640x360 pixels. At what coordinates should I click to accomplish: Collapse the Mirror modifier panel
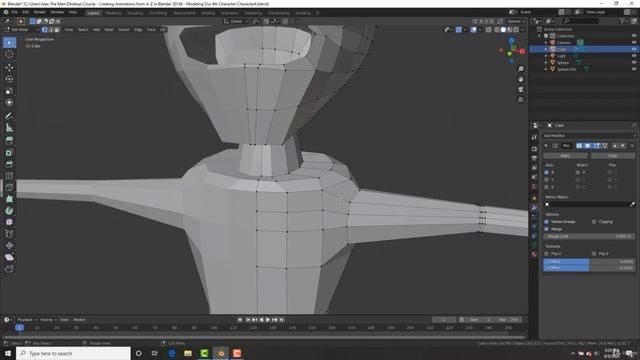click(546, 146)
